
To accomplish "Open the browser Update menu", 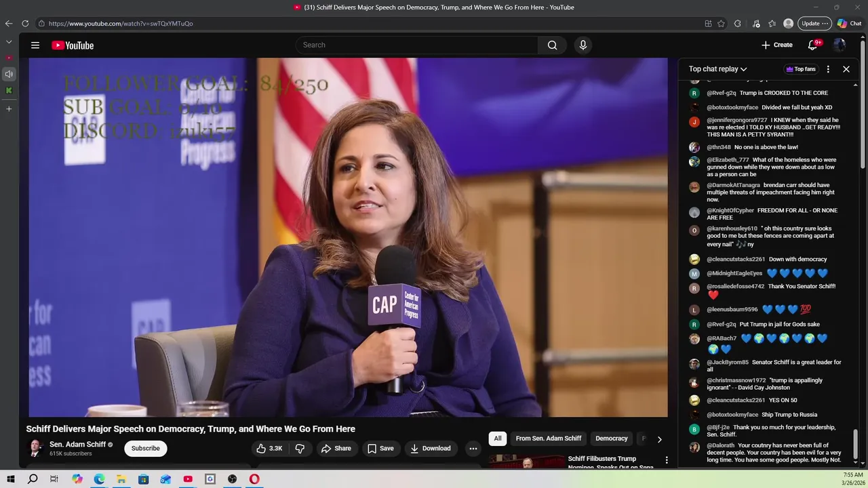I will click(814, 24).
